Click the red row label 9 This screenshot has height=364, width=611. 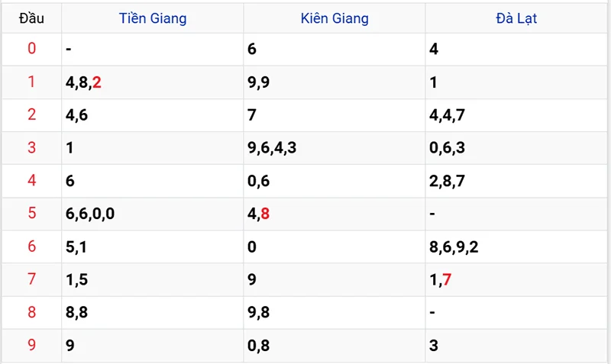click(x=31, y=346)
